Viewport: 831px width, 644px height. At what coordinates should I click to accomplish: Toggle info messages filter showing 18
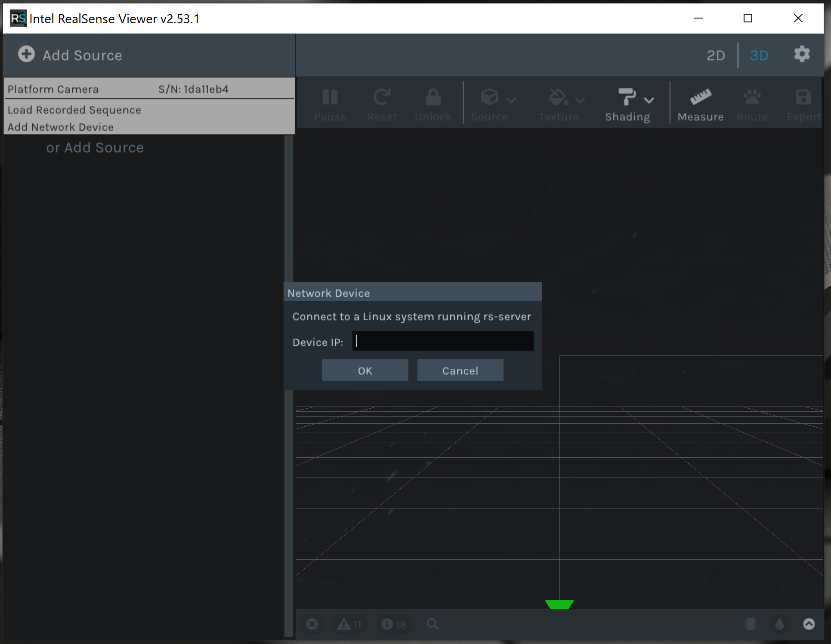pyautogui.click(x=393, y=624)
